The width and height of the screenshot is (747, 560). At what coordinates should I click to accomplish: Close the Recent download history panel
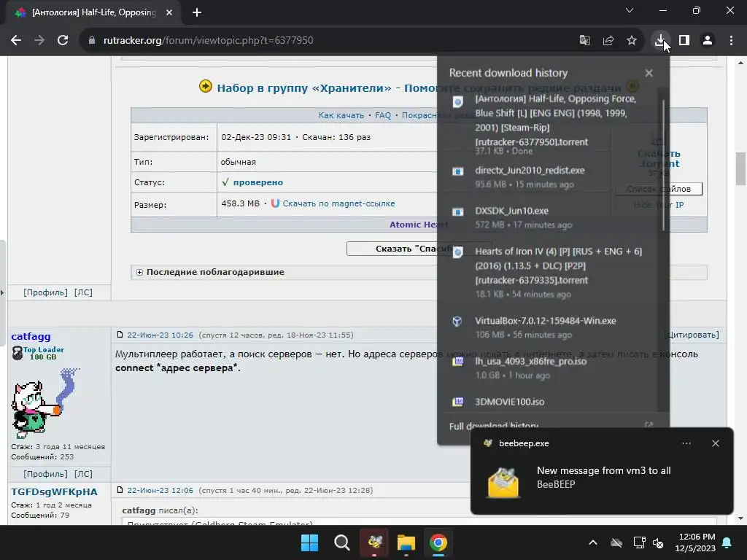pos(649,73)
